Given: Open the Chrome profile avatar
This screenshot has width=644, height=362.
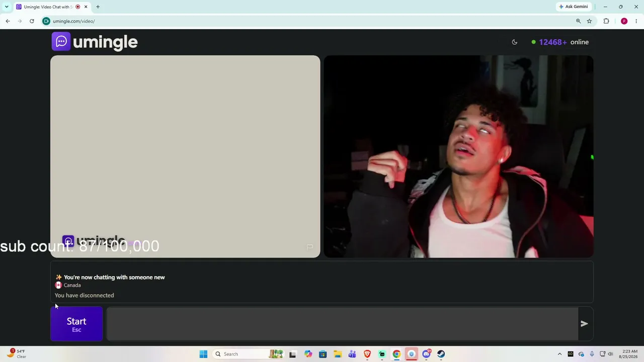Looking at the screenshot, I should pos(624,21).
